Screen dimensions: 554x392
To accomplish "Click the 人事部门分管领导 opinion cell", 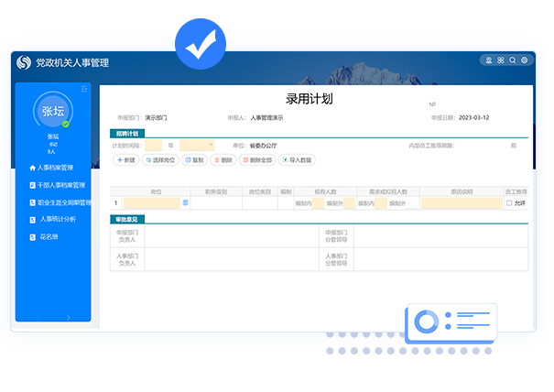I will coord(441,259).
